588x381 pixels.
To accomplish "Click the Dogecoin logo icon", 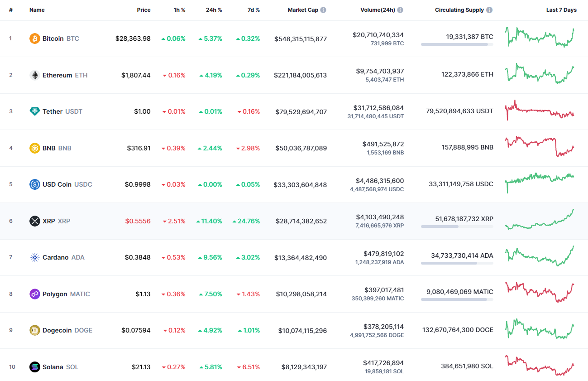I will [x=34, y=330].
